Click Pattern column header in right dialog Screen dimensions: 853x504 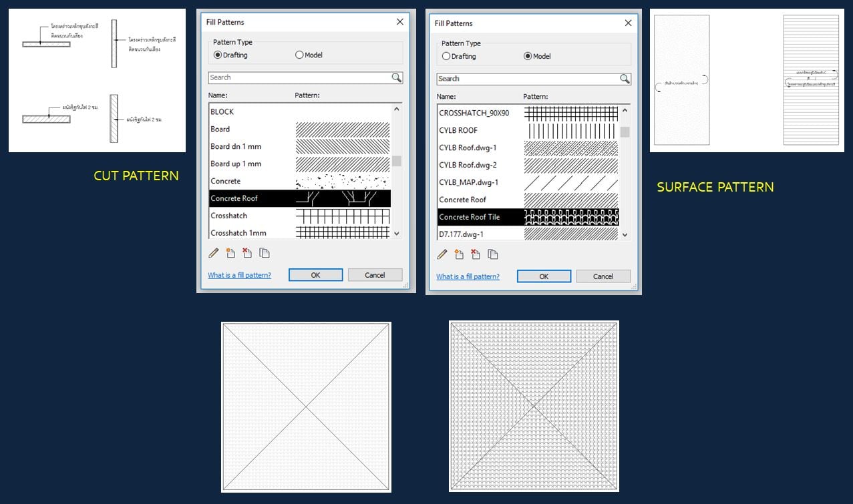coord(536,97)
